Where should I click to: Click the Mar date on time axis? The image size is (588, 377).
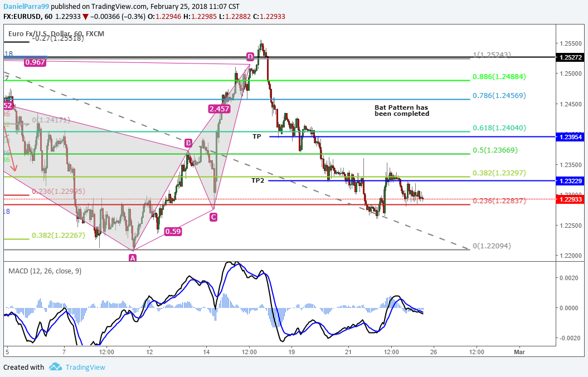point(519,352)
